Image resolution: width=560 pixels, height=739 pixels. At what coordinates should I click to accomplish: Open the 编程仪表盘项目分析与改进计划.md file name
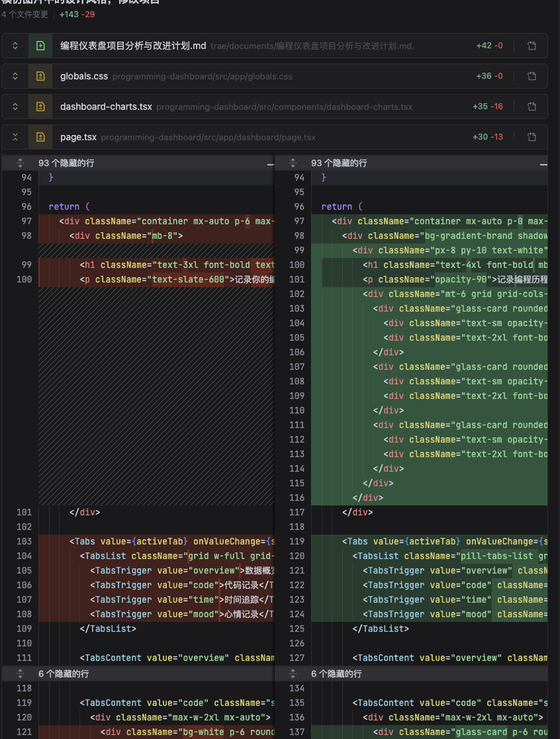133,46
